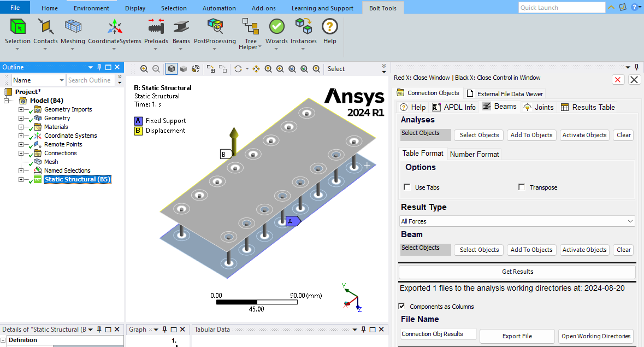Open the External File Data Viewer tab
This screenshot has width=644, height=347.
pos(504,92)
